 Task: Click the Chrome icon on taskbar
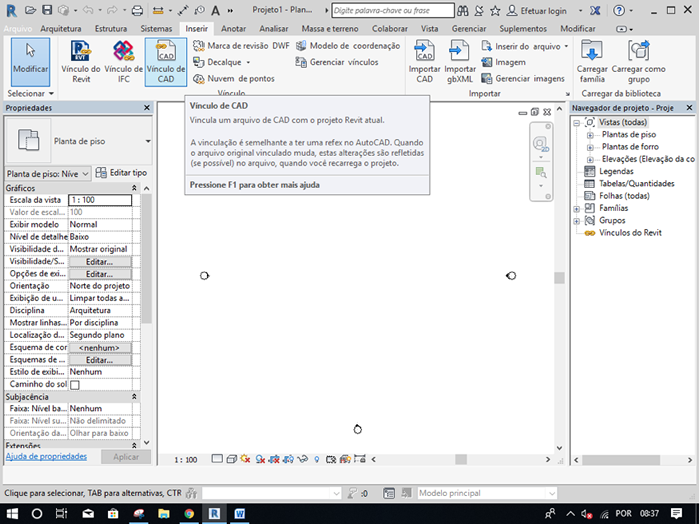pos(189,514)
